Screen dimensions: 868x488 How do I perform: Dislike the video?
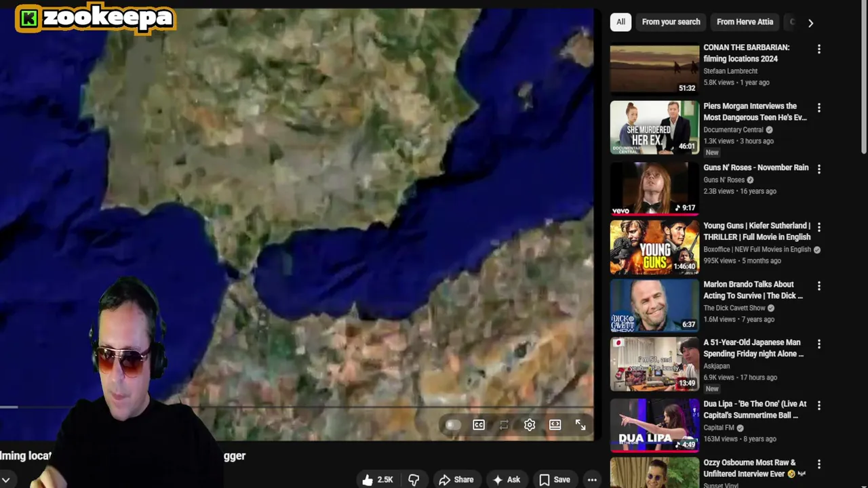(414, 480)
